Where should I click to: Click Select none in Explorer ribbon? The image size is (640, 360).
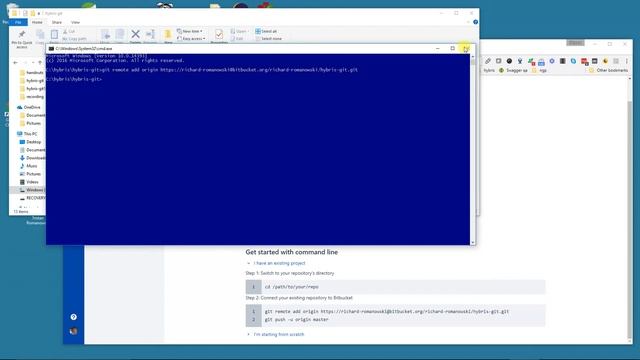click(x=269, y=39)
